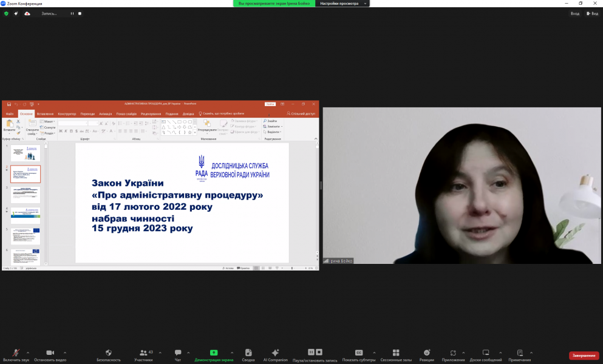Click the red Завершение end button
Image resolution: width=603 pixels, height=364 pixels.
tap(584, 356)
